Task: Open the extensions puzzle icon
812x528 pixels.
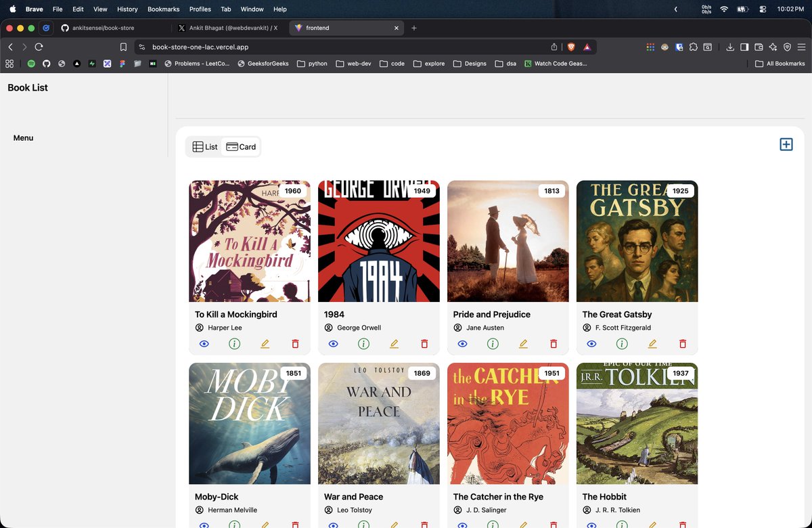Action: pyautogui.click(x=693, y=47)
